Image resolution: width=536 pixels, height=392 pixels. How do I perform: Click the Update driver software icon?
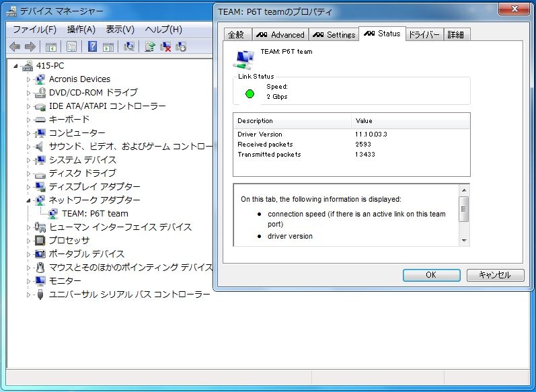pos(150,46)
